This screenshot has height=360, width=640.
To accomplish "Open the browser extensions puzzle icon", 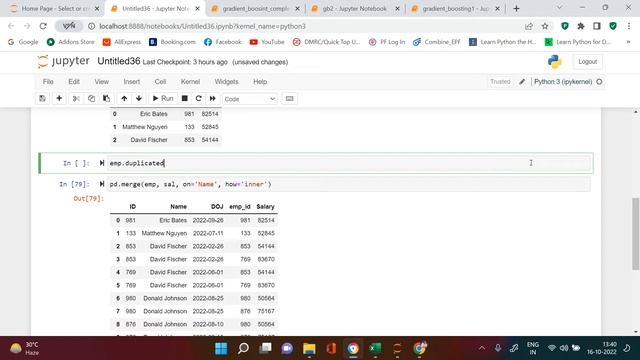I will pyautogui.click(x=581, y=26).
